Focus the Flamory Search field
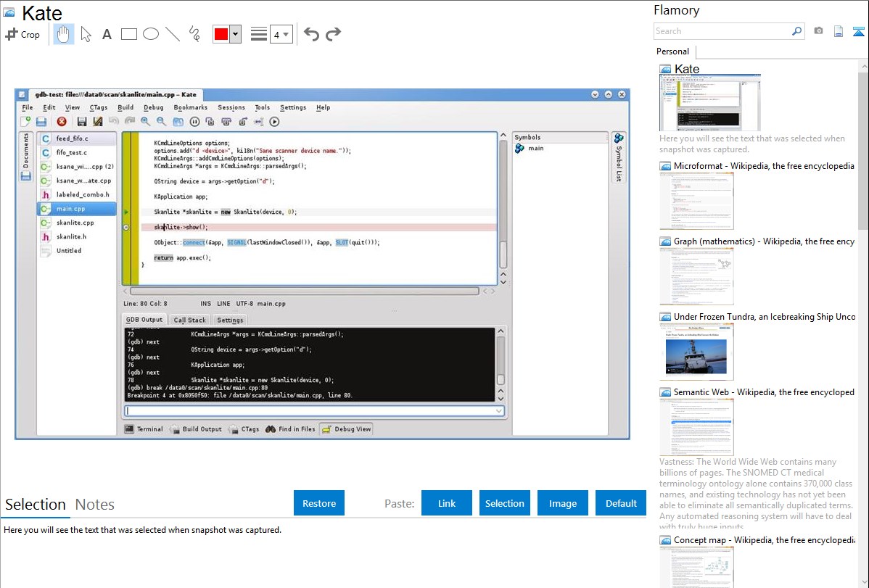The image size is (869, 588). pos(722,31)
